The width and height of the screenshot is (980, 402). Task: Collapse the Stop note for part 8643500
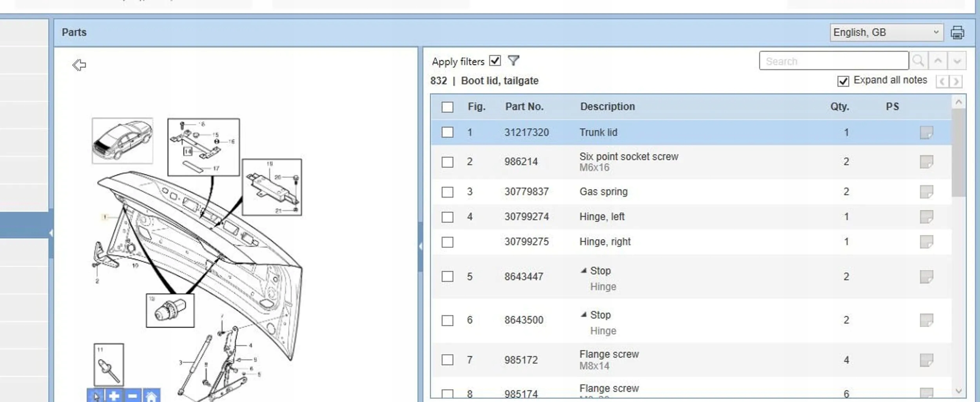pos(584,315)
